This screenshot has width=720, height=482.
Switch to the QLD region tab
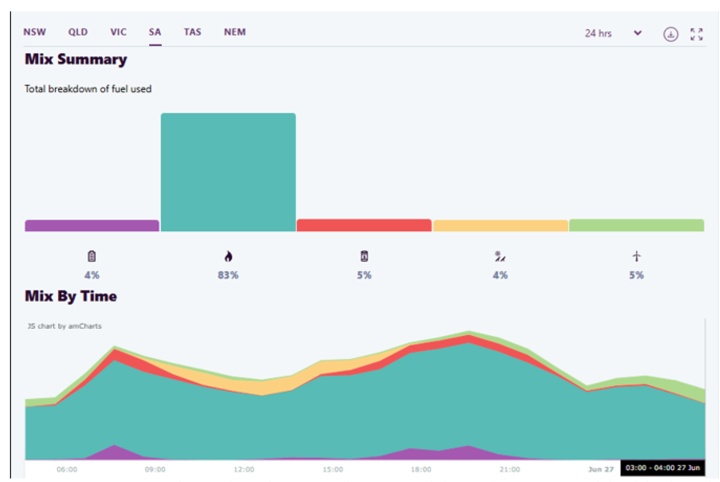[x=77, y=32]
